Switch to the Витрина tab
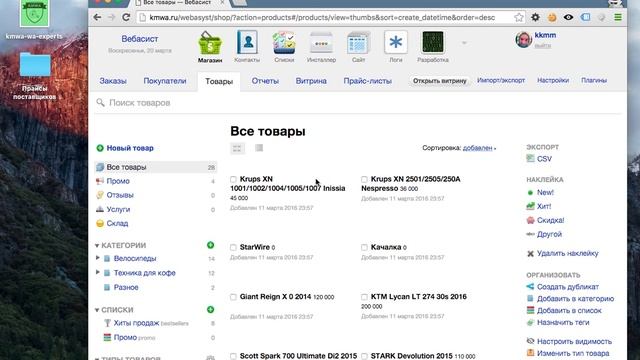 coord(311,81)
